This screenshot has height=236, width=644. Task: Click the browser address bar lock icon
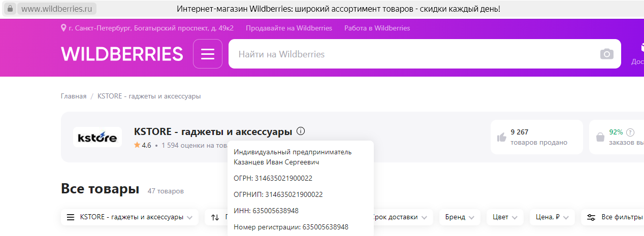[10, 9]
